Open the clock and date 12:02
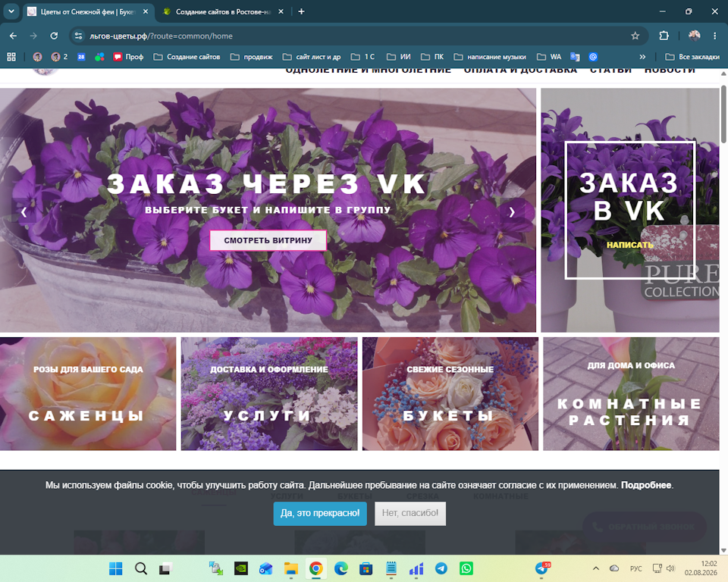Screen dimensions: 728x582 click(x=701, y=568)
